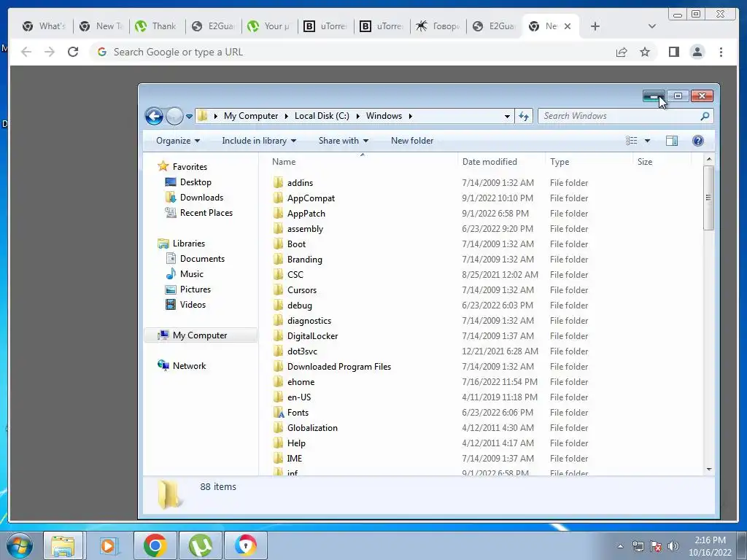Click the Explorer forward navigation arrow

174,116
